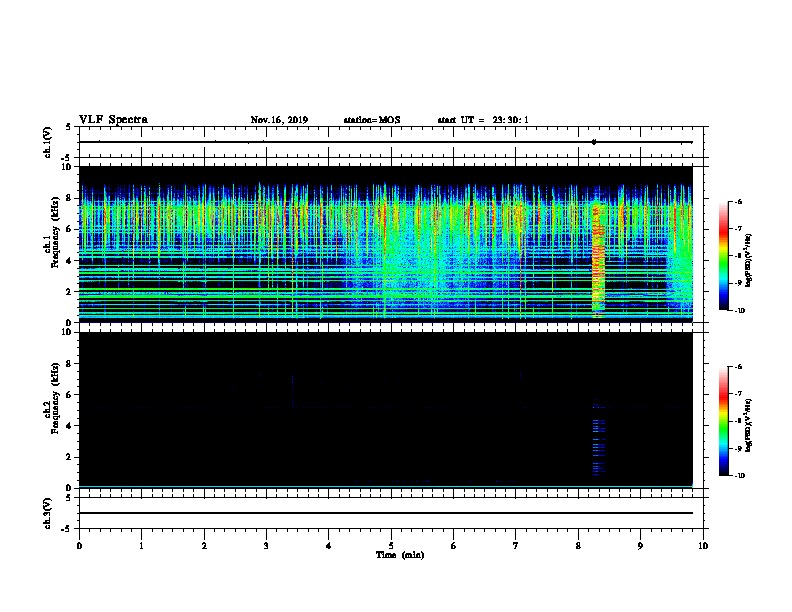Click time axis tick label "4"
This screenshot has width=792, height=612.
(x=329, y=545)
